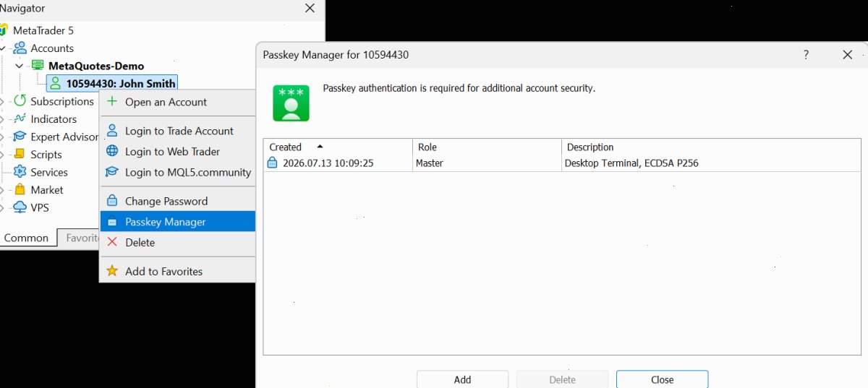Select the Subscriptions tree item

tap(62, 101)
